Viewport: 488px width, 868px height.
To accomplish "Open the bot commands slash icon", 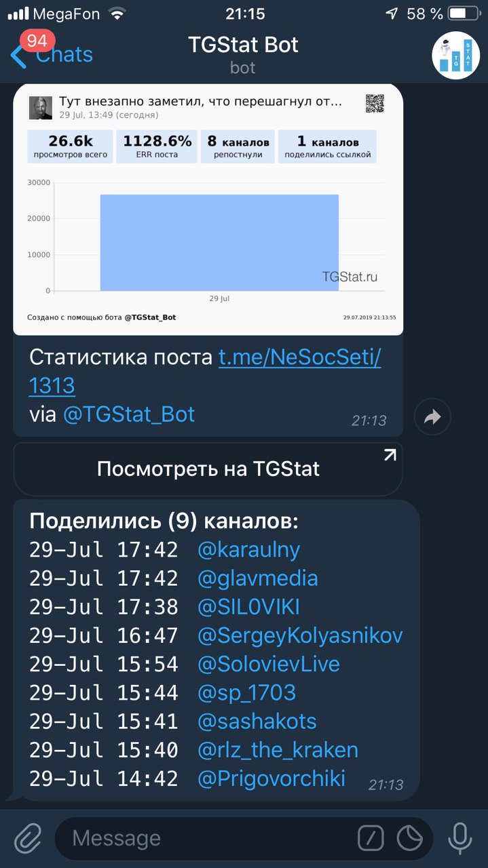I will 371,839.
